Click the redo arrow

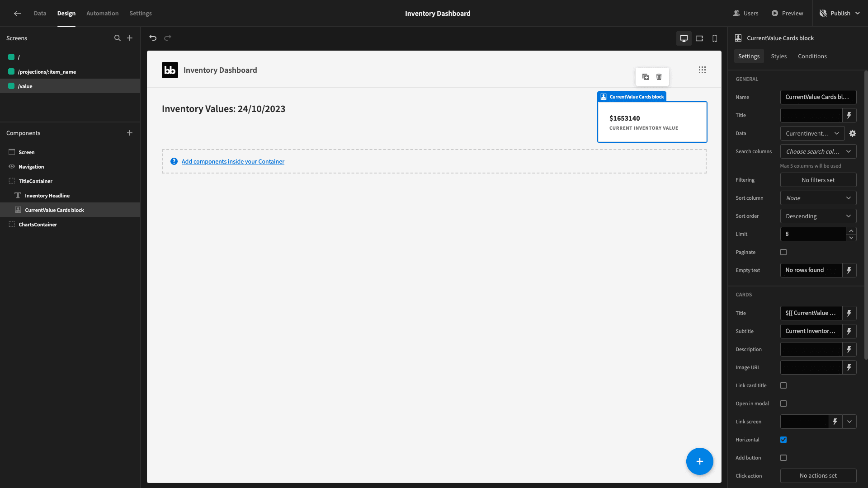click(168, 38)
